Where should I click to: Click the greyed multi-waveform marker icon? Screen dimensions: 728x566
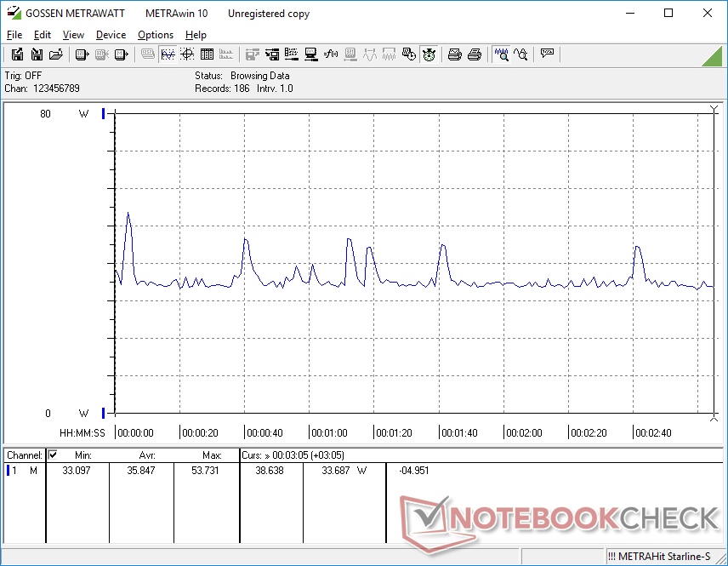pos(389,54)
